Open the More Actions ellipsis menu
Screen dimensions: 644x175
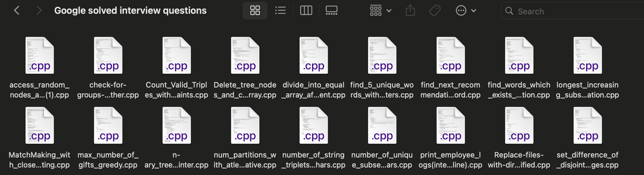pyautogui.click(x=466, y=11)
